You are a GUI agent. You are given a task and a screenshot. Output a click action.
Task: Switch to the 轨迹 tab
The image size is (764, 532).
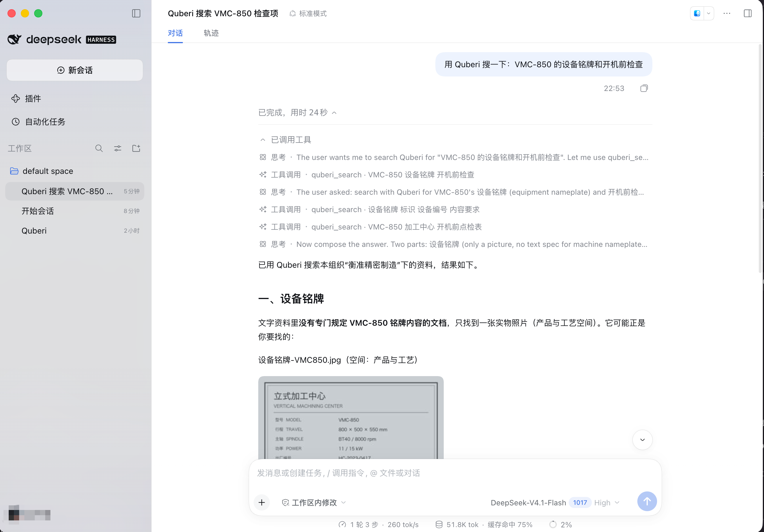point(211,33)
